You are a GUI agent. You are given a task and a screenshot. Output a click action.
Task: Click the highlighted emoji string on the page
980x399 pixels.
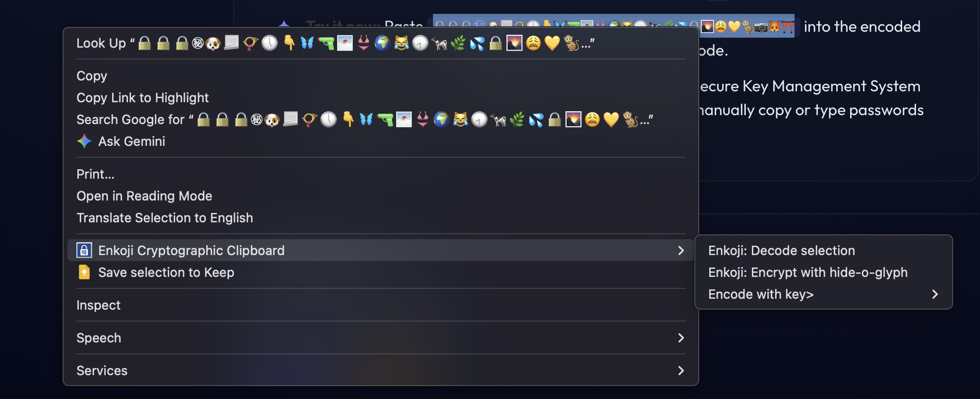tap(613, 26)
